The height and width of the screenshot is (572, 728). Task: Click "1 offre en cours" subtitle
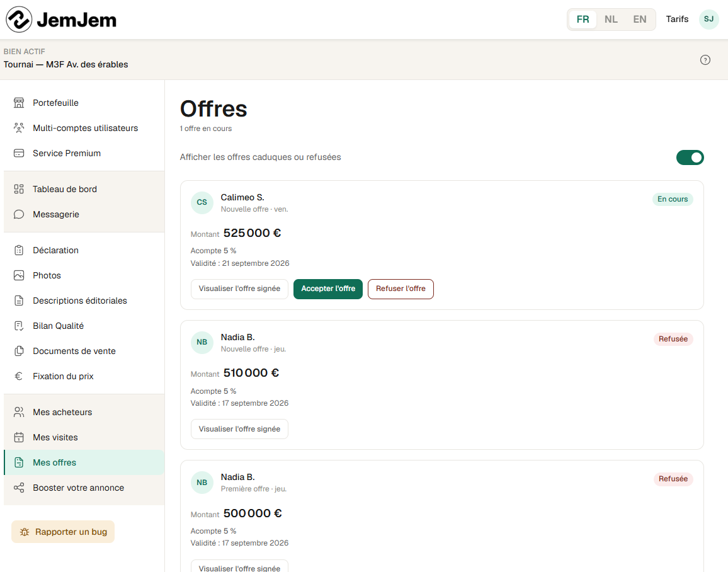206,129
